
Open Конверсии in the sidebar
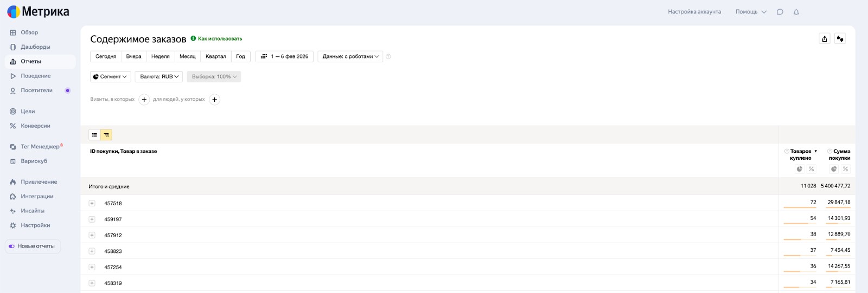point(35,126)
